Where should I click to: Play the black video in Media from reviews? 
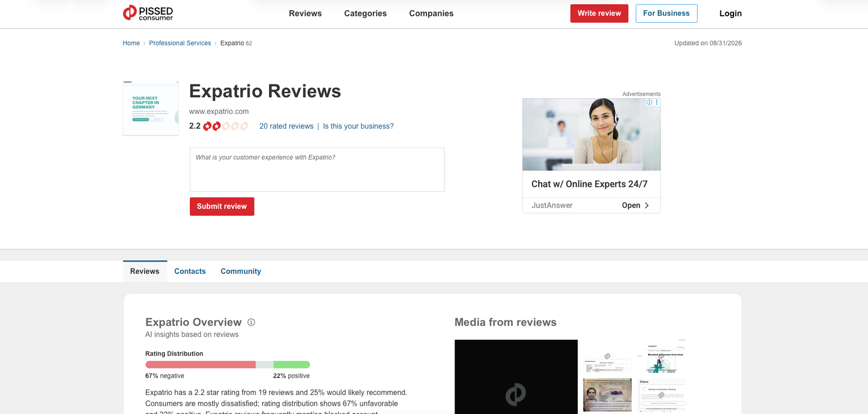[516, 377]
